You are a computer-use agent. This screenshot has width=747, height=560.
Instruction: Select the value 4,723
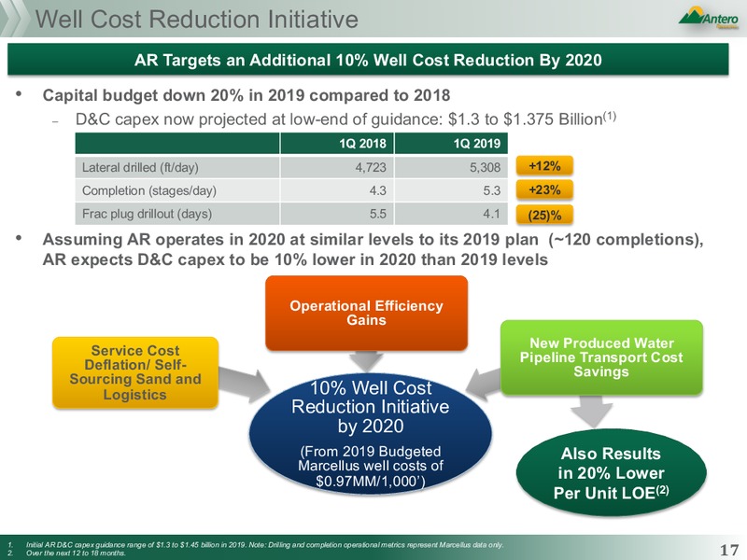pos(371,167)
